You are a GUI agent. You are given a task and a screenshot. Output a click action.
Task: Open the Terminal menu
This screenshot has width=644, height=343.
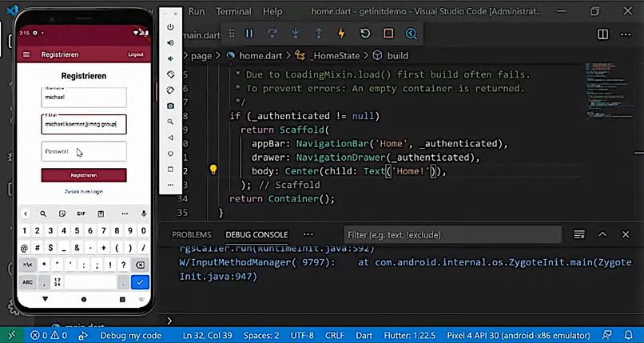click(x=233, y=12)
